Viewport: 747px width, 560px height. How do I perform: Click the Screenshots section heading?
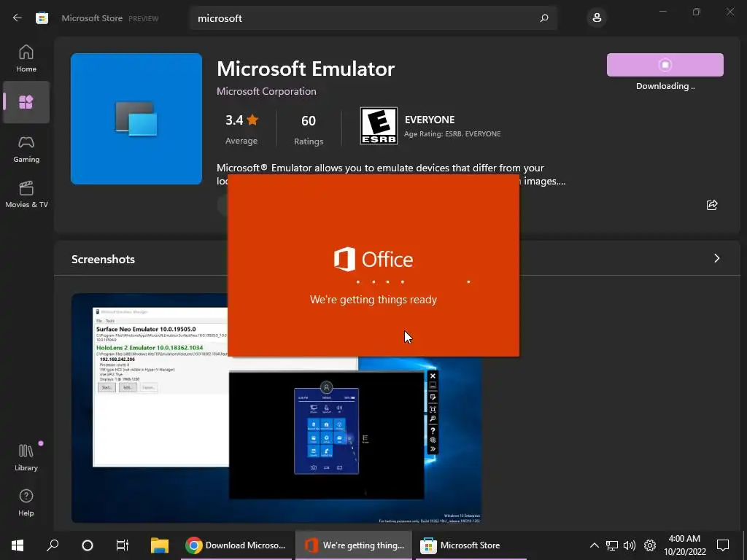(103, 259)
